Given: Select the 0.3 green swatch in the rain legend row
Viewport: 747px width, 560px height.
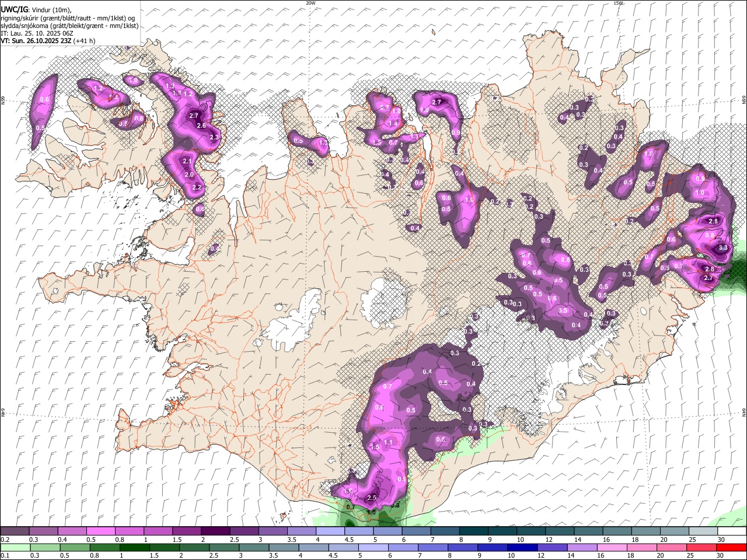Looking at the screenshot, I should coord(45,547).
